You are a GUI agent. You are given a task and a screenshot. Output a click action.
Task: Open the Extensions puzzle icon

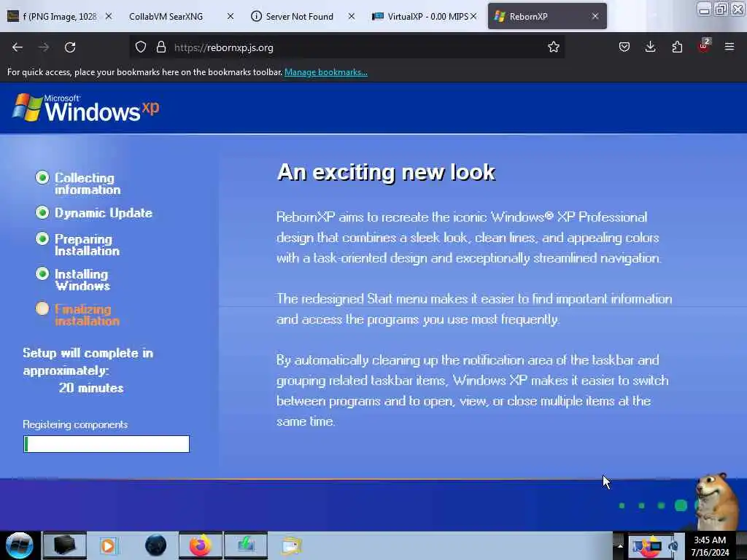click(677, 47)
